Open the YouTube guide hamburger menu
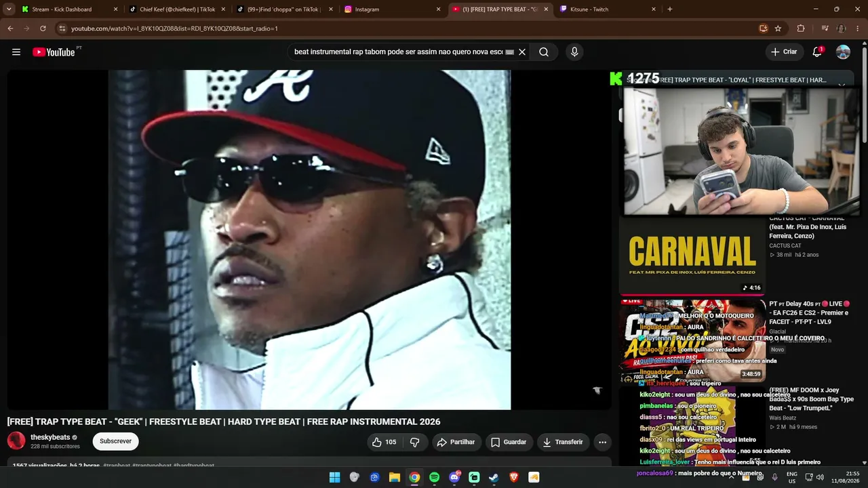The image size is (868, 488). point(16,52)
